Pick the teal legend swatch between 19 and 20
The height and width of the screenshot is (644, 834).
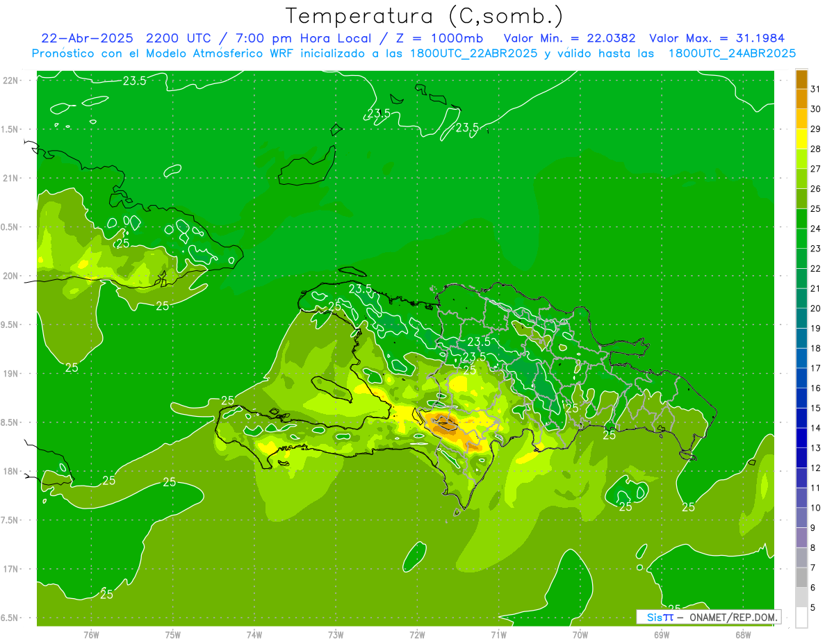tap(801, 319)
